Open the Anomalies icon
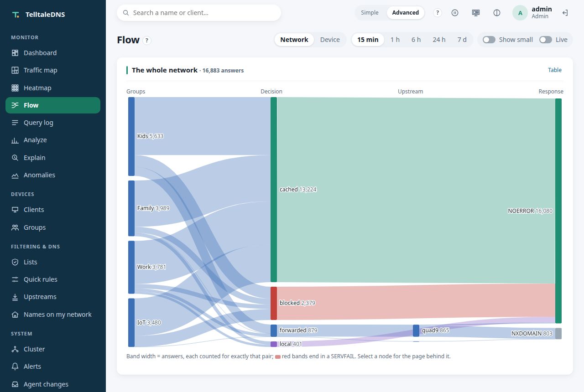 click(x=15, y=175)
